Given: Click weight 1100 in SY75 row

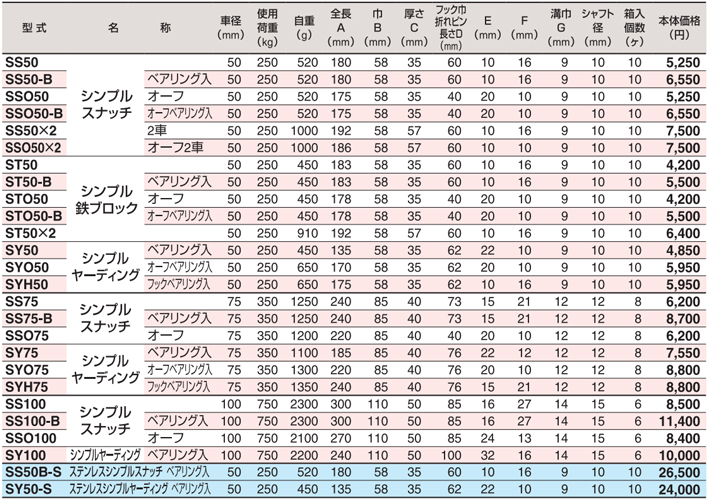Looking at the screenshot, I should coord(304,353).
